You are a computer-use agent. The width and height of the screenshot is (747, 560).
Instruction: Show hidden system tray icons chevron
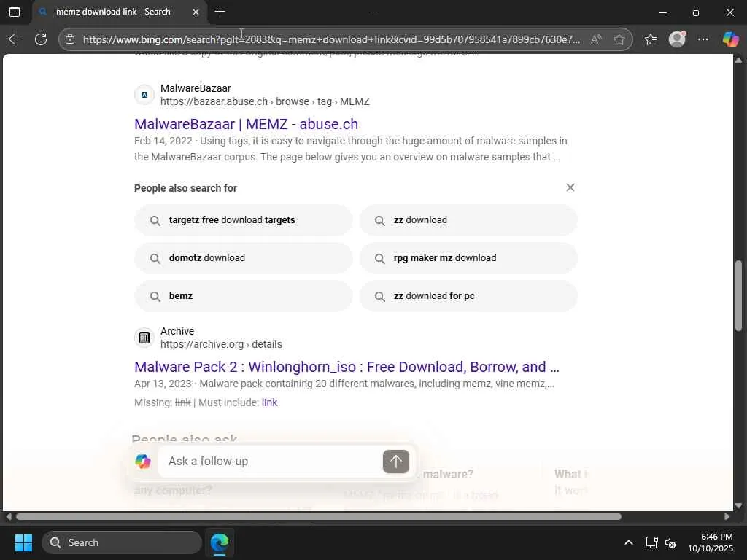tap(629, 542)
